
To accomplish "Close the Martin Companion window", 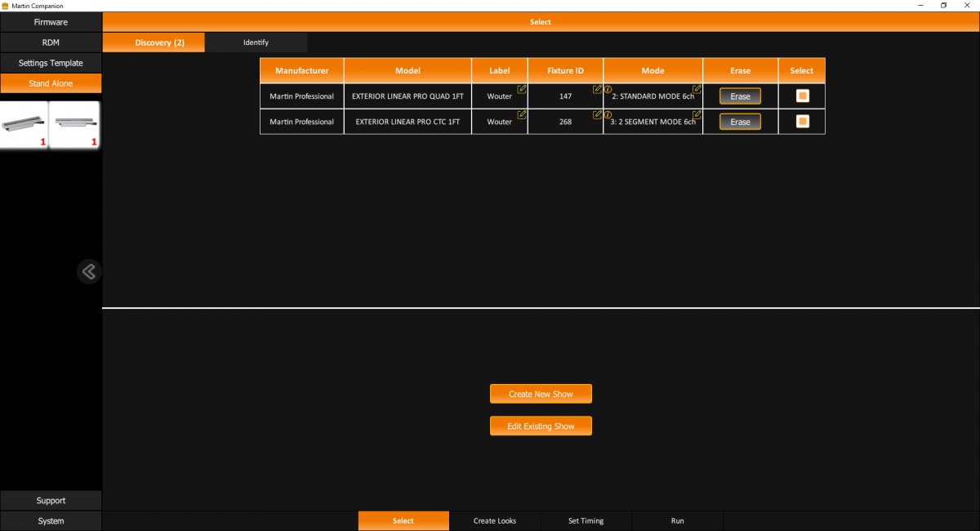I will pyautogui.click(x=967, y=5).
